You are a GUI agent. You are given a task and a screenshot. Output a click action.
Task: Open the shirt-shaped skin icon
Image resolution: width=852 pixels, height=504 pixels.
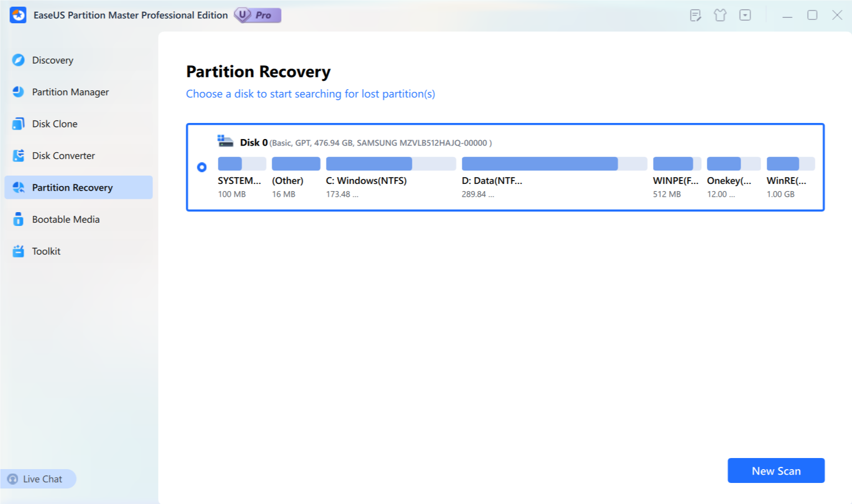[x=720, y=16]
